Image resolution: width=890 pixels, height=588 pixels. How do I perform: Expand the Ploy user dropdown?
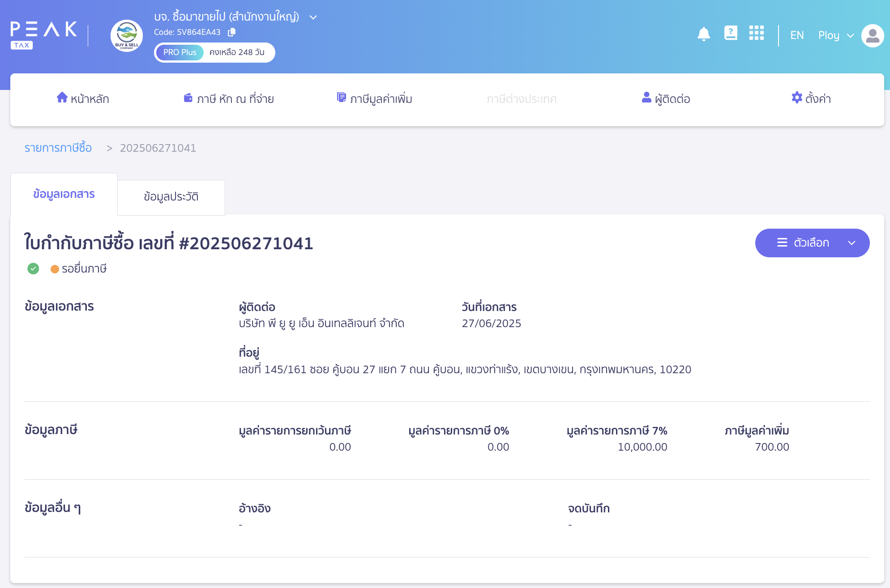click(x=836, y=35)
